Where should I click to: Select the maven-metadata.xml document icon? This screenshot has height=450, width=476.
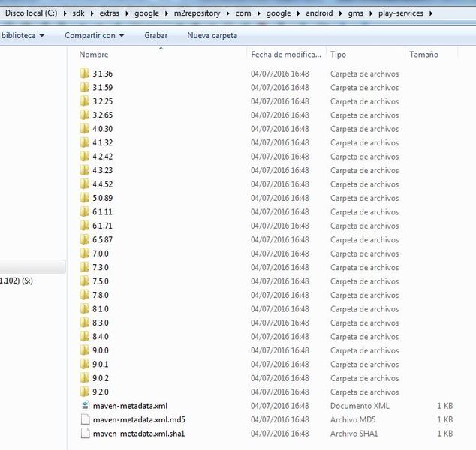pyautogui.click(x=86, y=406)
